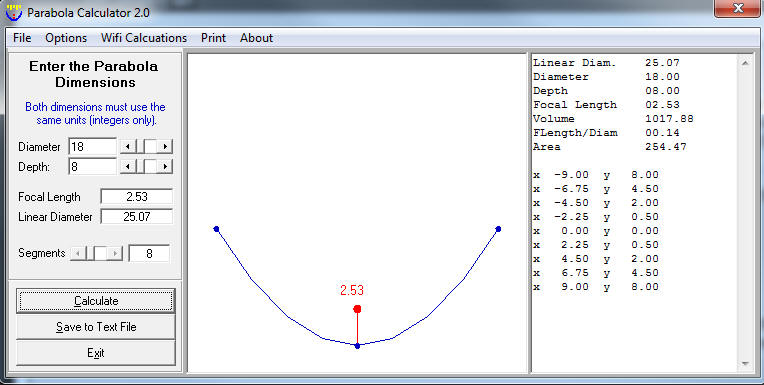764x385 pixels.
Task: Decrease Diameter with its left arrow
Action: [x=128, y=146]
